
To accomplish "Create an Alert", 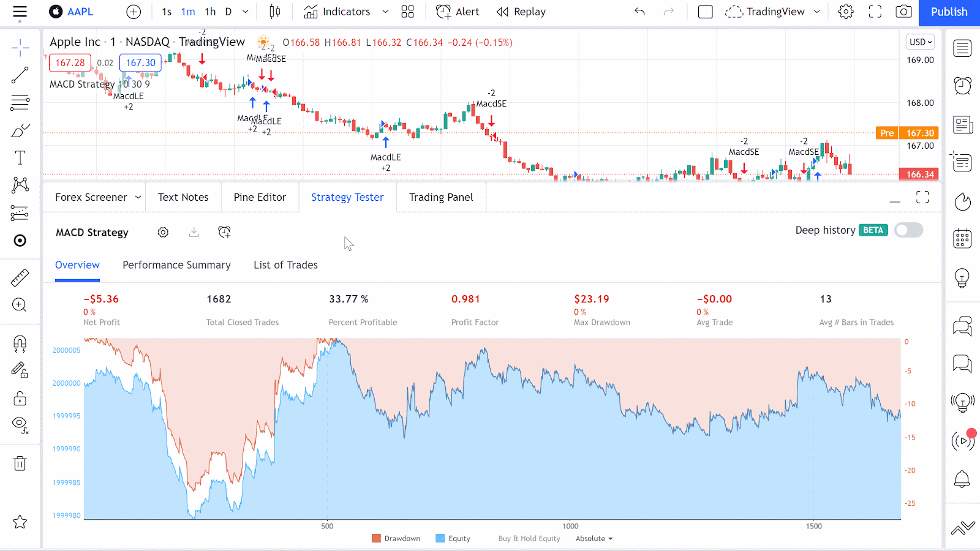I will coord(458,12).
